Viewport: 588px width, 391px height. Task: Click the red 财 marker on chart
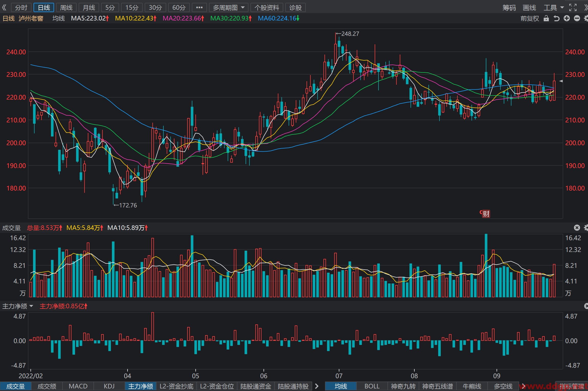pos(485,214)
